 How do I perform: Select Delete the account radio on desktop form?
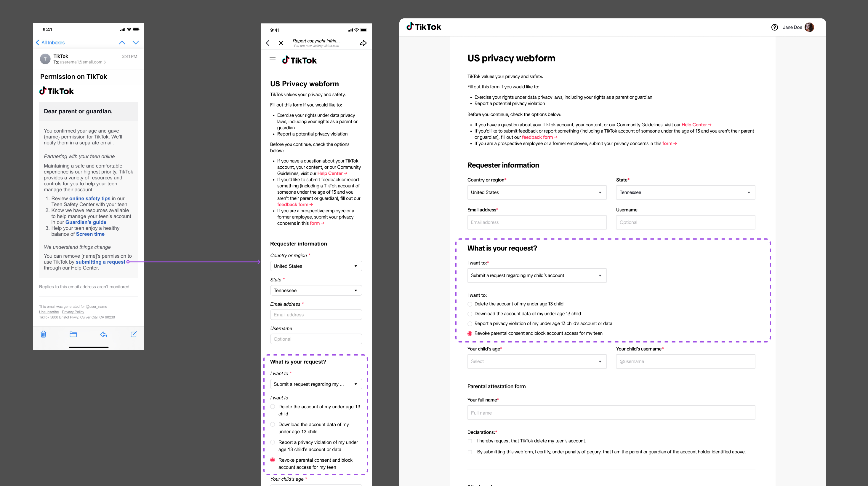click(470, 304)
